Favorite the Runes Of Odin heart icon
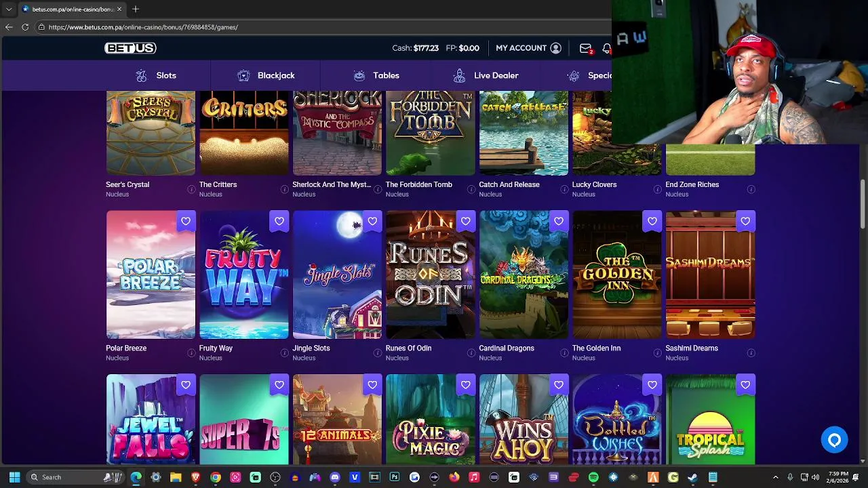Screen dimensions: 868x488 [465, 221]
